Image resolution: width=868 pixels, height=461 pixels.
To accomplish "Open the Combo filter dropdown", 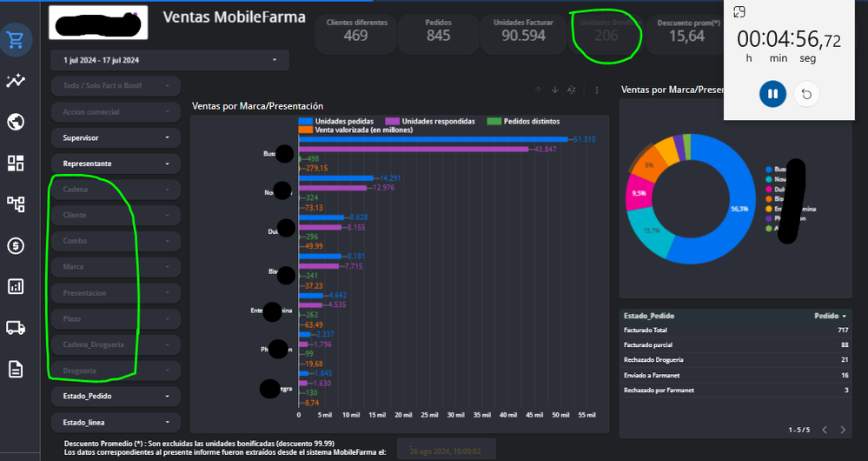I will [x=116, y=241].
